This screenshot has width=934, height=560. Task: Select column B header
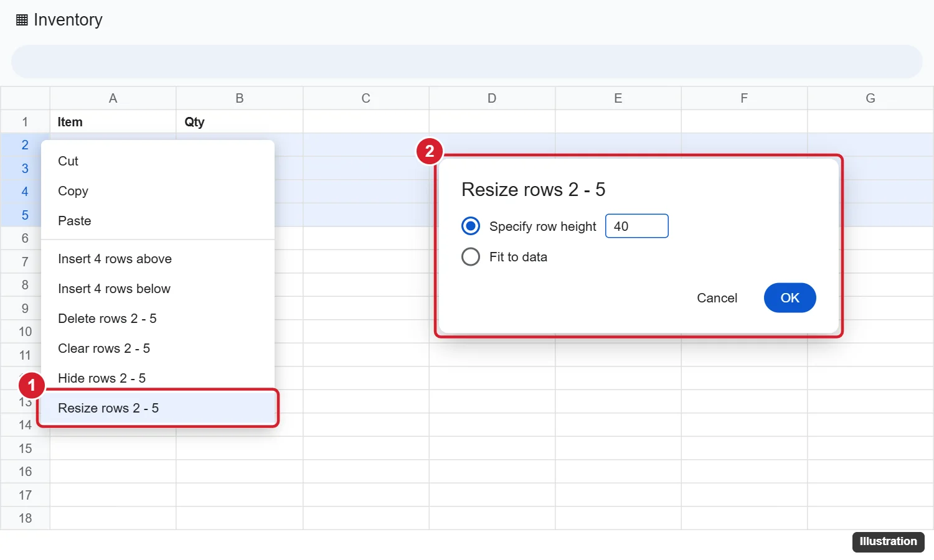pyautogui.click(x=240, y=98)
